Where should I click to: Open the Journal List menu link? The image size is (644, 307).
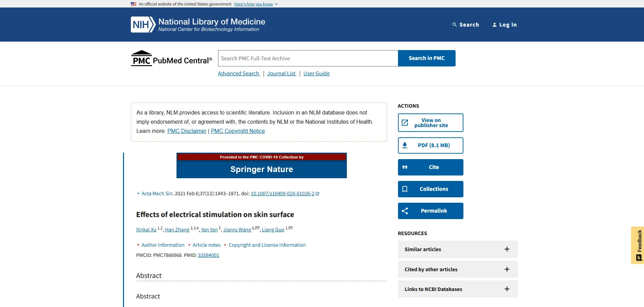tap(281, 74)
